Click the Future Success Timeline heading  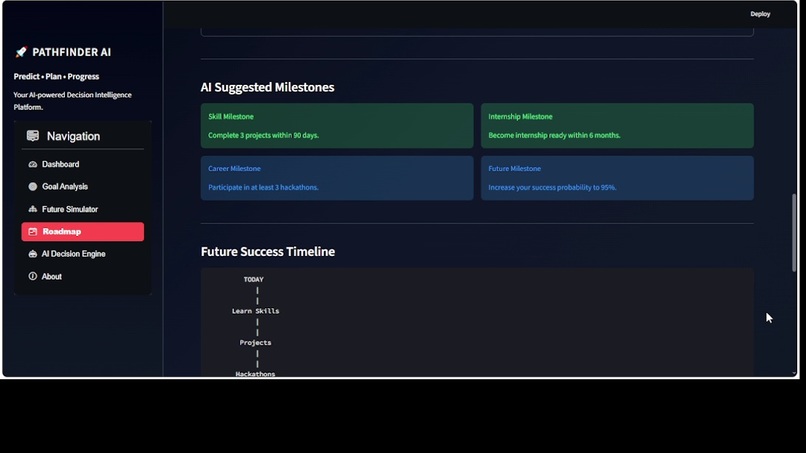coord(268,251)
